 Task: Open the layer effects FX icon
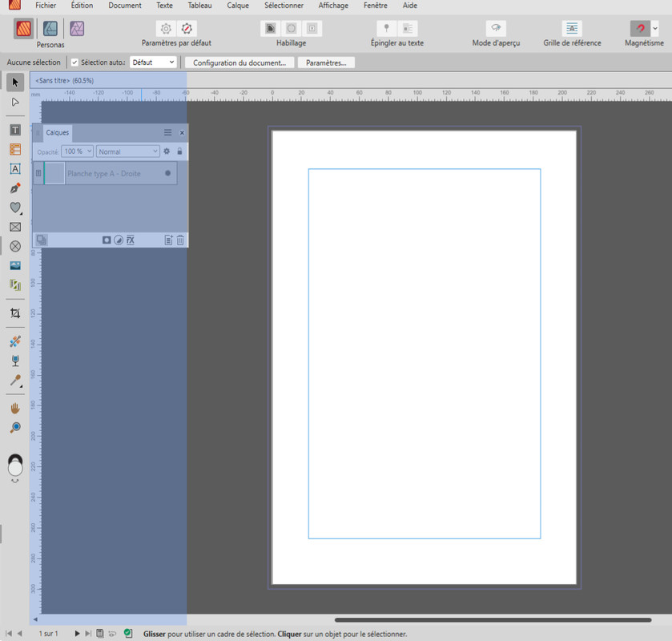131,240
